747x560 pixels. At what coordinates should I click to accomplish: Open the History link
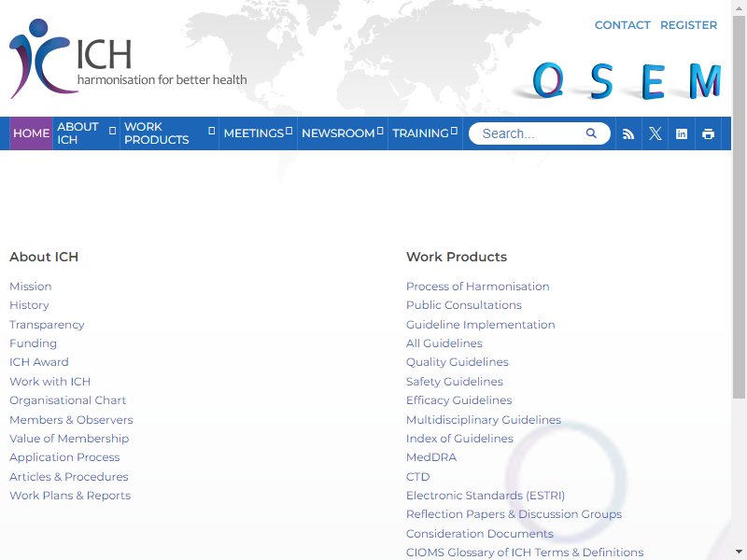click(29, 305)
